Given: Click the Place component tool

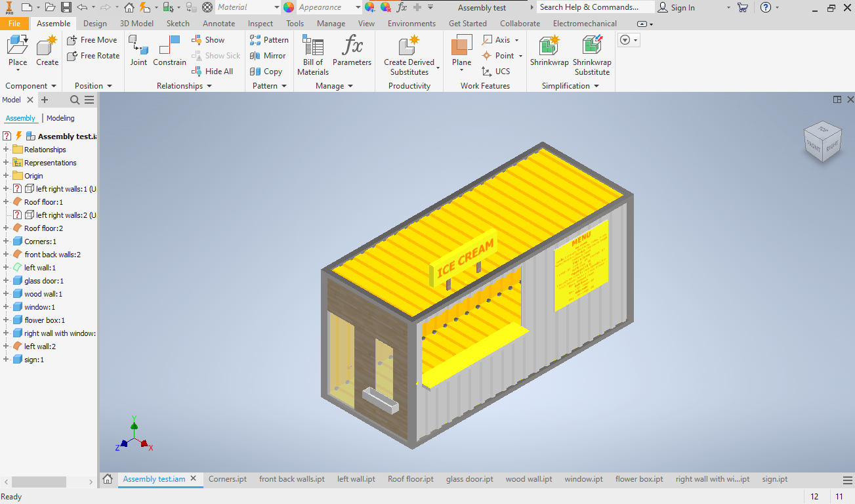Looking at the screenshot, I should 18,52.
